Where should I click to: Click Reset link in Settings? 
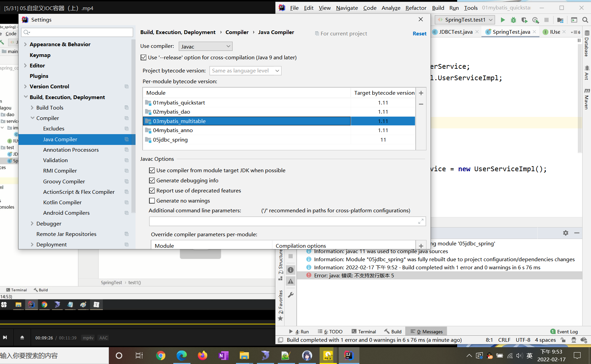(x=419, y=34)
